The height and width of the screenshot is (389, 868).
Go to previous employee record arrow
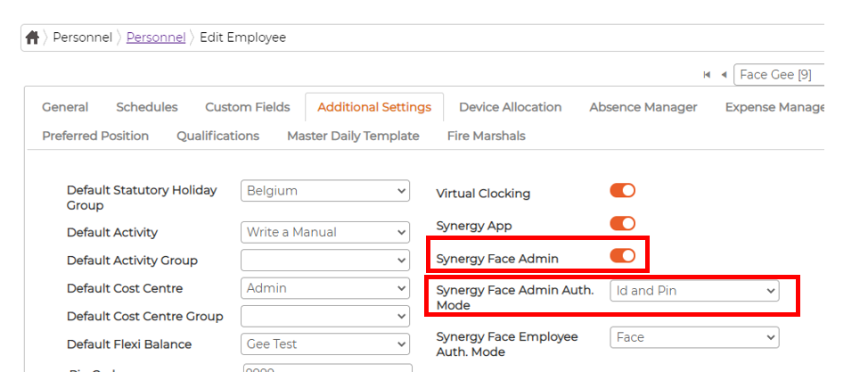724,75
